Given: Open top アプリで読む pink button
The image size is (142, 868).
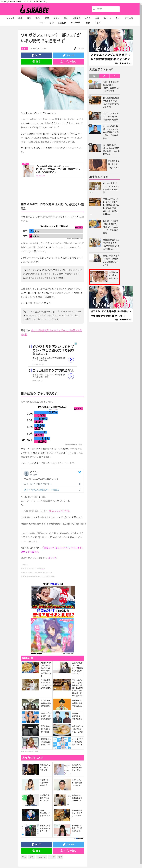Looking at the screenshot, I should (x=68, y=62).
